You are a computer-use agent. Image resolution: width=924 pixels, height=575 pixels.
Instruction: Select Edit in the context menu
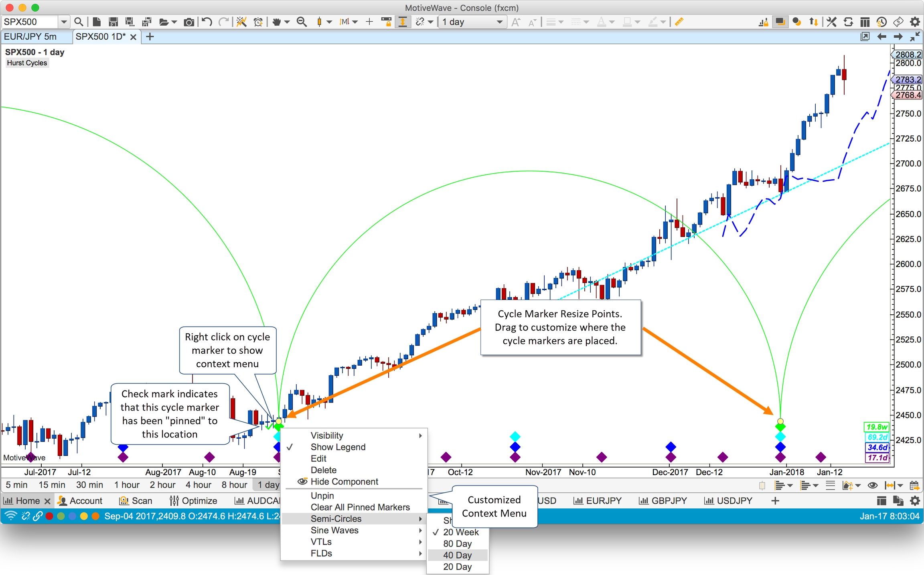click(x=318, y=458)
